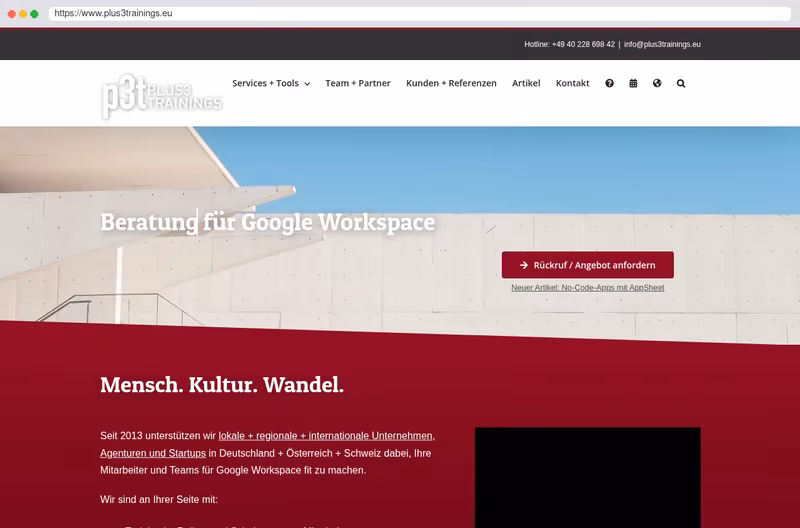Open the help question-mark icon in navigation
The width and height of the screenshot is (800, 528).
click(609, 83)
